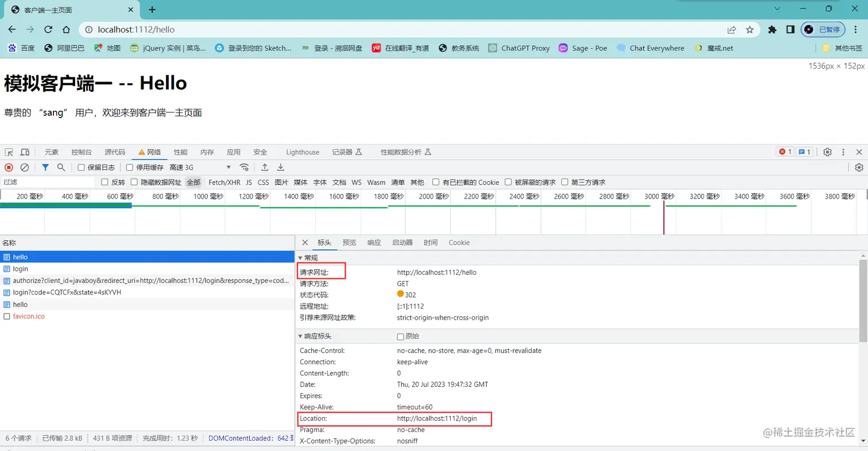This screenshot has height=451, width=868.
Task: Share this page using the share icon
Action: (732, 30)
